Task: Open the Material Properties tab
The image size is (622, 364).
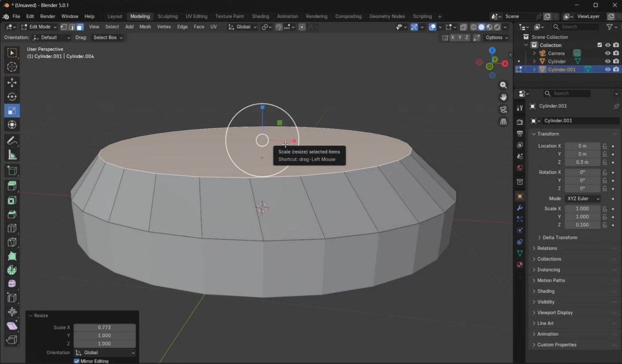Action: [x=519, y=265]
